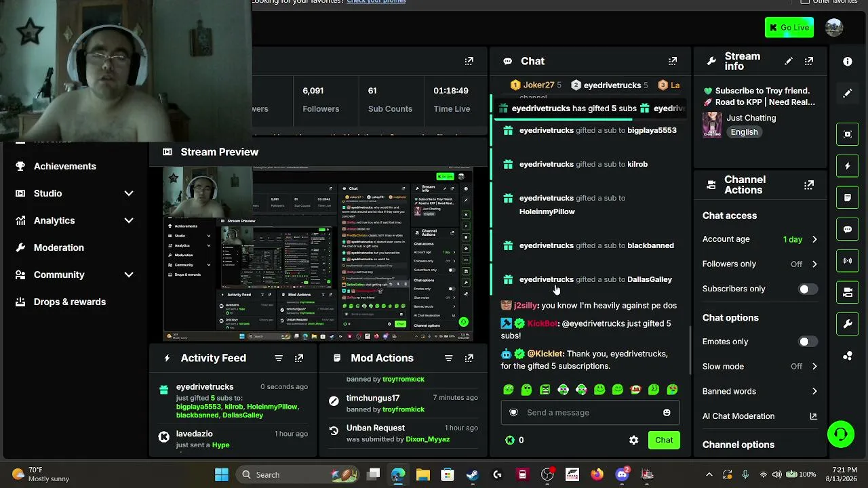Toggle the wrench icon in right sidebar
The image size is (868, 488).
click(848, 324)
